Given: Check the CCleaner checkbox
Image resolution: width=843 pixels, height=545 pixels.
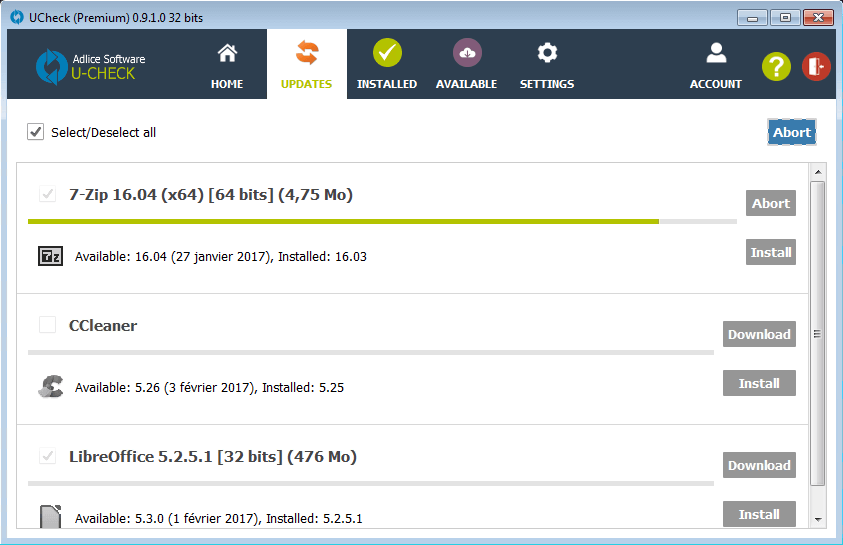Looking at the screenshot, I should [47, 325].
